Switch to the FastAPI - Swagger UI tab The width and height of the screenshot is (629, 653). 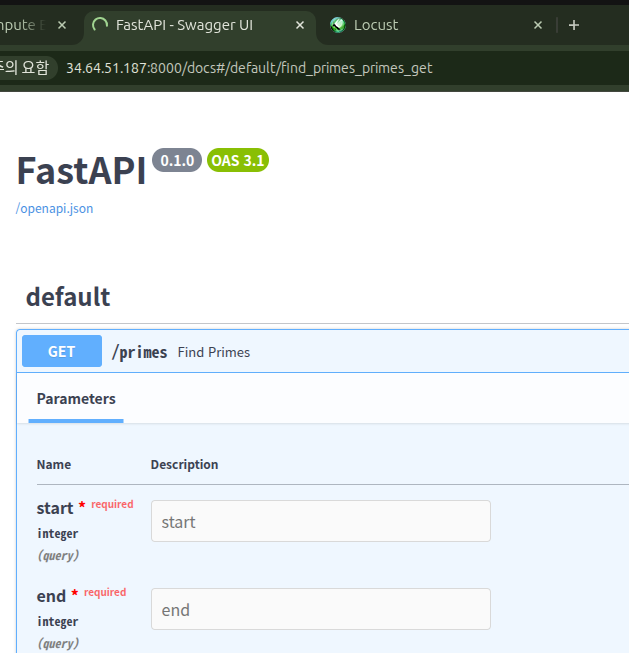[x=199, y=25]
